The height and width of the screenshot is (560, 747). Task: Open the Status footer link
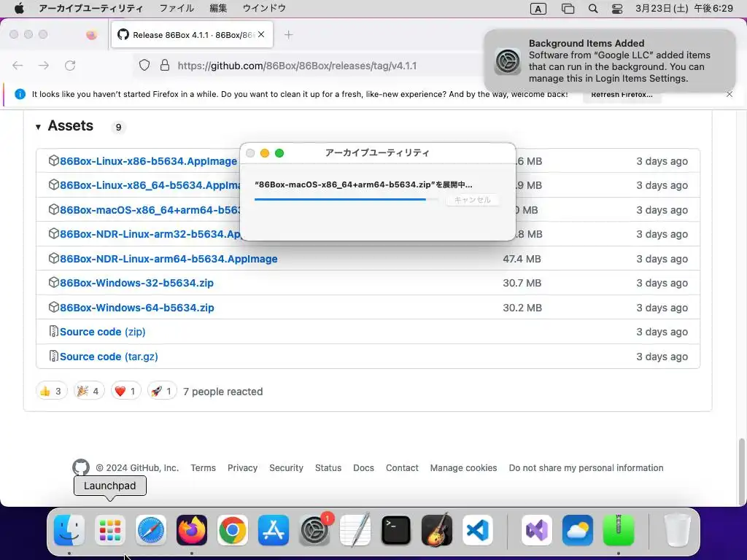328,467
